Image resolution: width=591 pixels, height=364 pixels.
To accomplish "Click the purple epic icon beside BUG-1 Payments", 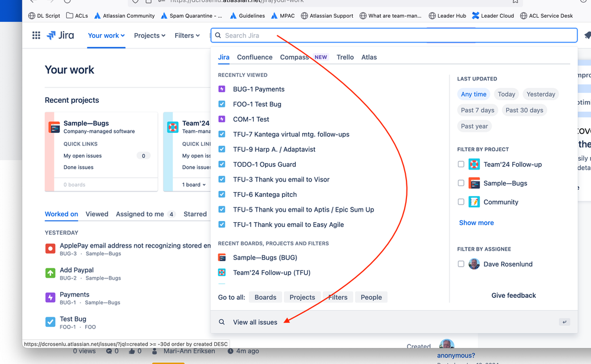I will click(x=221, y=89).
